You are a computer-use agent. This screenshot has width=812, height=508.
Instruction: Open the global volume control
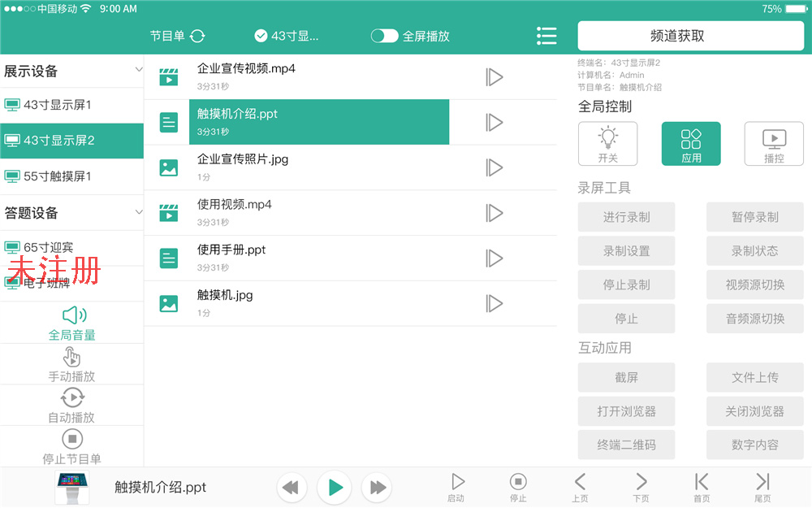coord(71,323)
